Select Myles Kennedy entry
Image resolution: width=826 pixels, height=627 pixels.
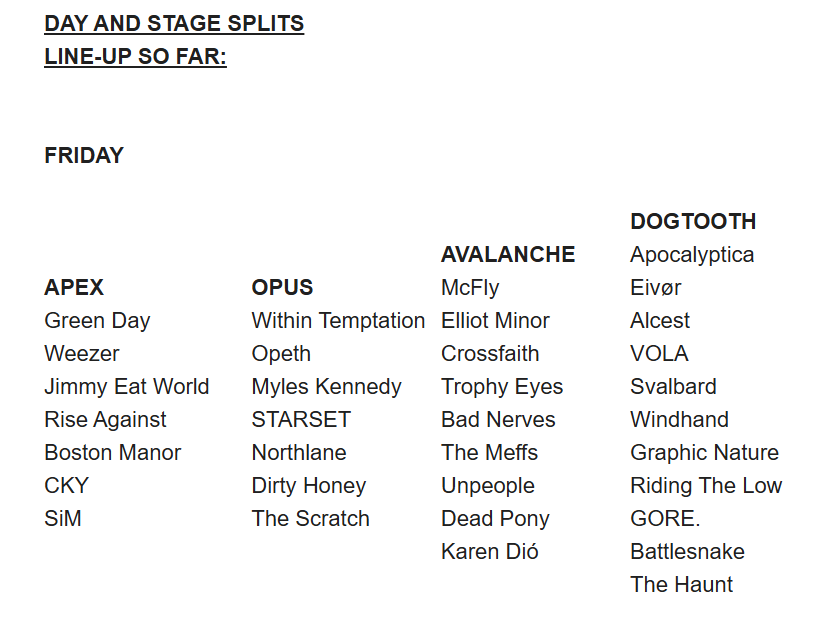[x=326, y=386]
